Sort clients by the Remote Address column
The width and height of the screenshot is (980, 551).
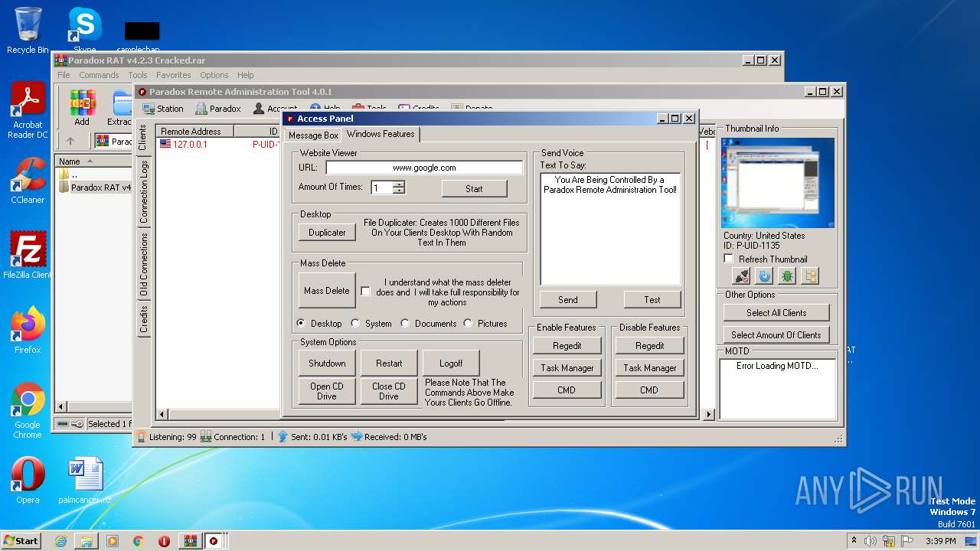coord(195,132)
